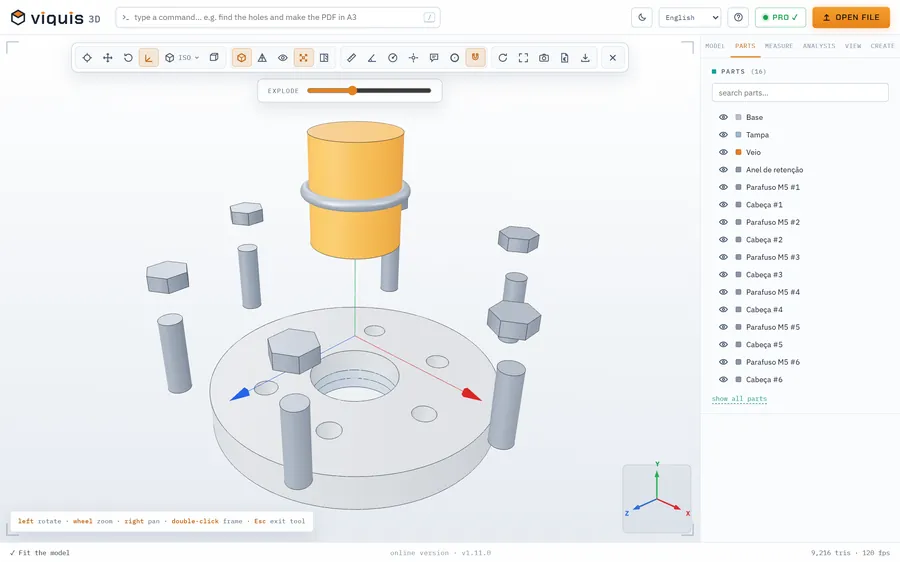Image resolution: width=900 pixels, height=562 pixels.
Task: Hide the Base part via eye
Action: [x=723, y=117]
